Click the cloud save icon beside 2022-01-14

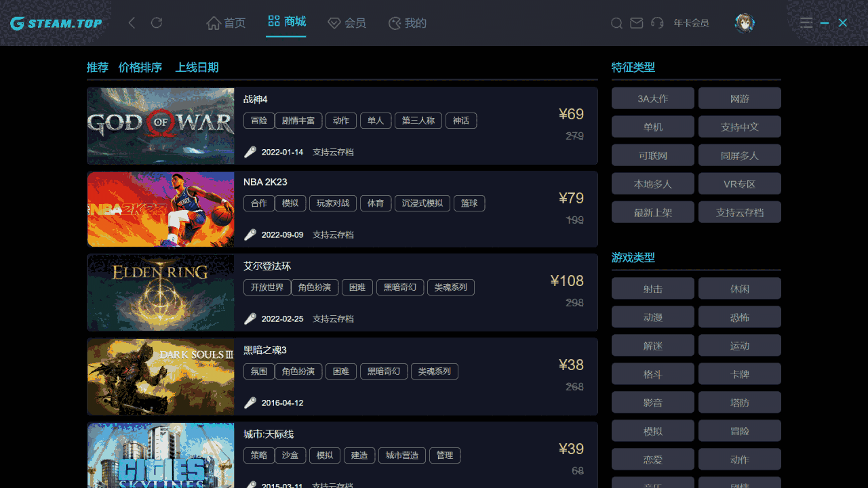click(250, 152)
